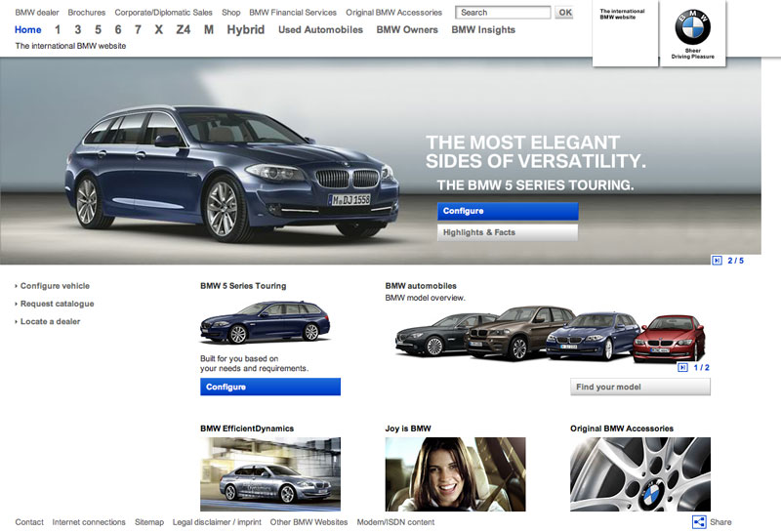Click the blue 5 Series Touring hero car image
Viewport: 781px width, 532px height.
coord(231,174)
